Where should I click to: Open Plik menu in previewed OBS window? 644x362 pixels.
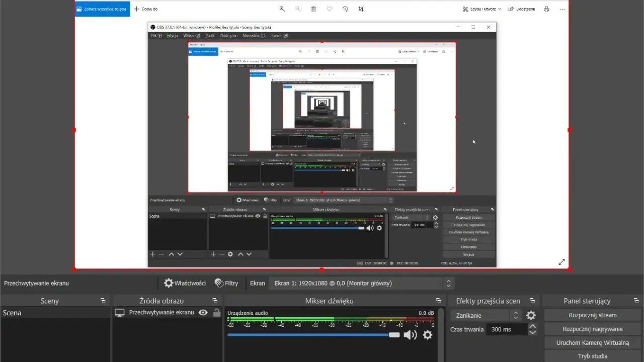(156, 36)
